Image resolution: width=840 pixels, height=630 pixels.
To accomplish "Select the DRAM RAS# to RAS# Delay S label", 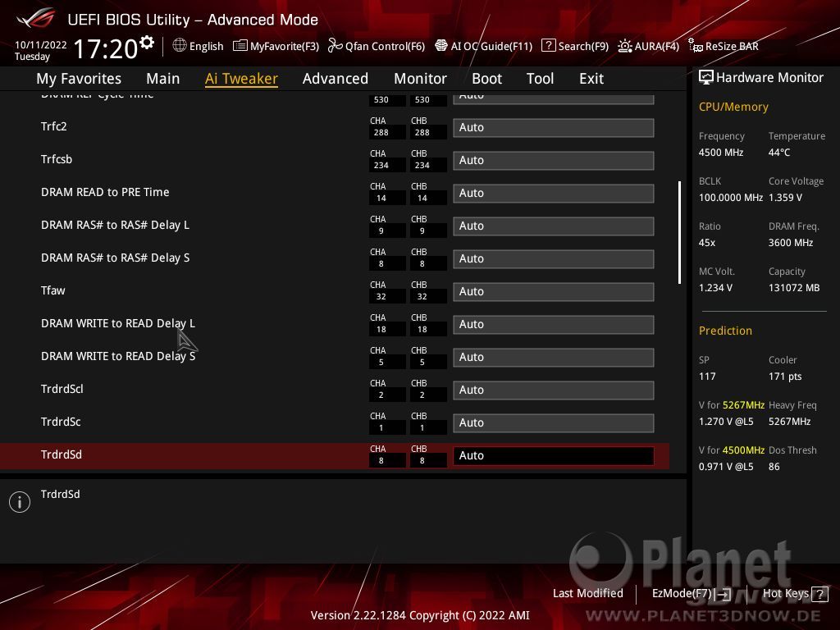I will click(x=115, y=258).
